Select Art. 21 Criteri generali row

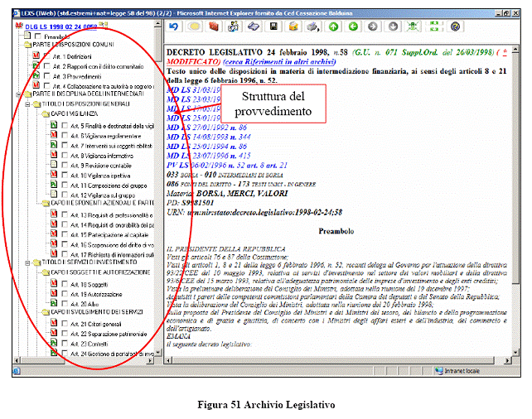coord(95,324)
